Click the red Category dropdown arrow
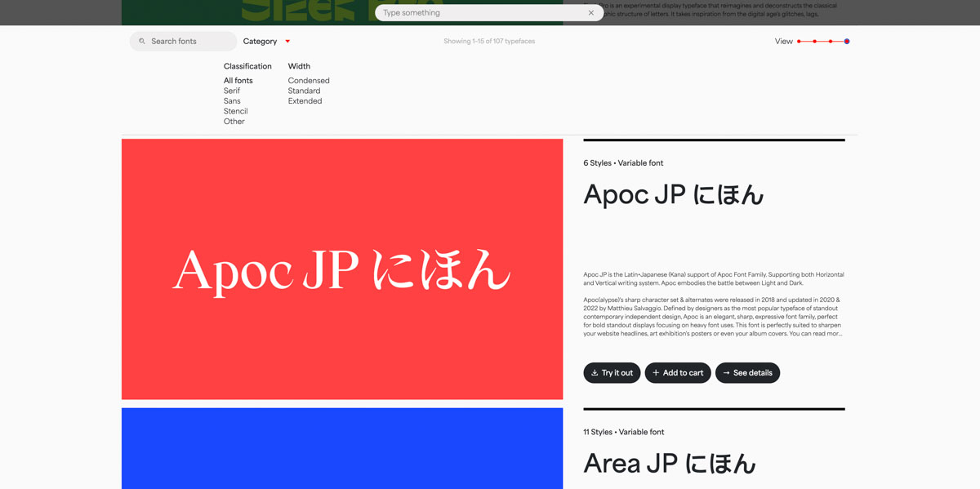 click(287, 42)
